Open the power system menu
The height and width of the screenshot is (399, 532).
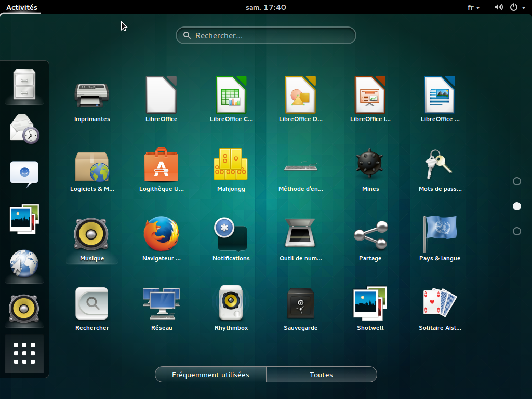coord(517,7)
